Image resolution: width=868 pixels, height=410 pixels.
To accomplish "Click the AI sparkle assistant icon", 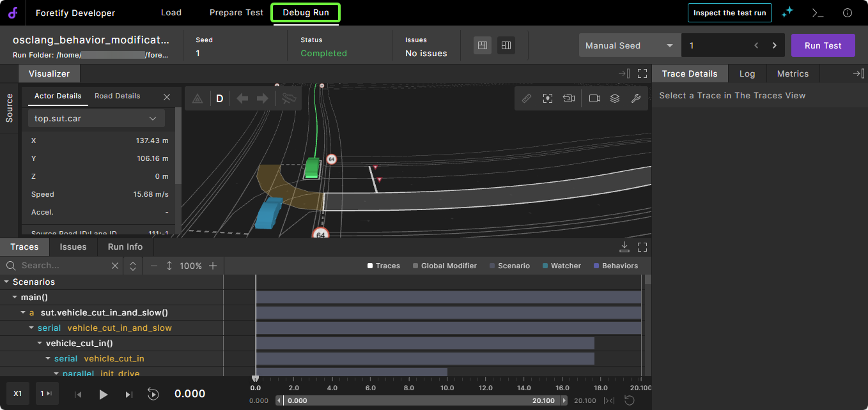I will [787, 13].
